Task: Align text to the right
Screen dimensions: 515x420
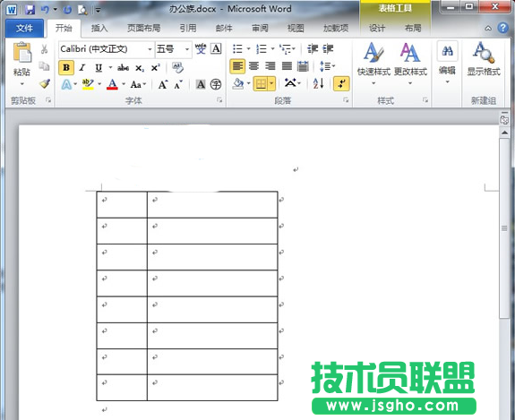Action: [270, 66]
